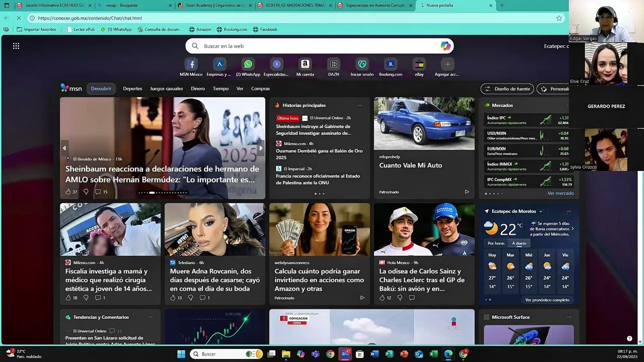
Task: Switch weather to A diario view
Action: 519,243
